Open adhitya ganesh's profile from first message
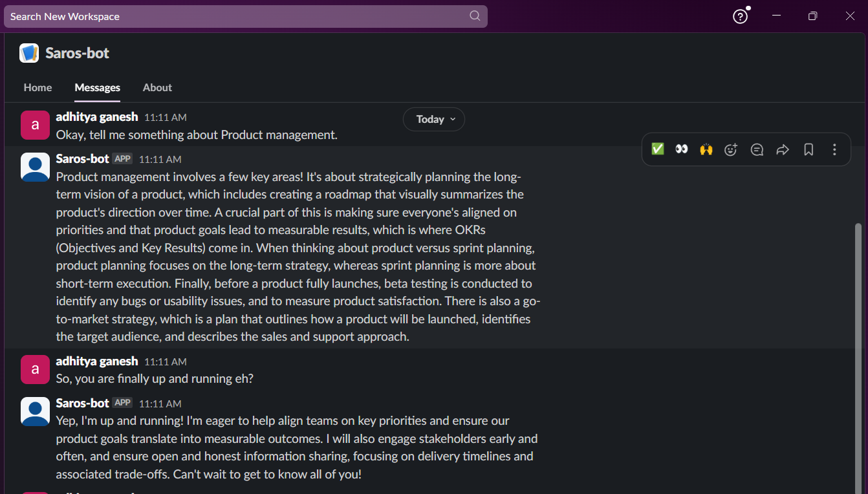 (x=97, y=117)
